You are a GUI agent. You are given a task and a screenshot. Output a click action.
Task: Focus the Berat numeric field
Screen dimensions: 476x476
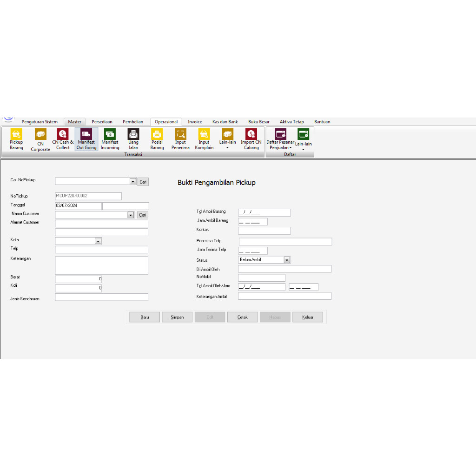78,279
